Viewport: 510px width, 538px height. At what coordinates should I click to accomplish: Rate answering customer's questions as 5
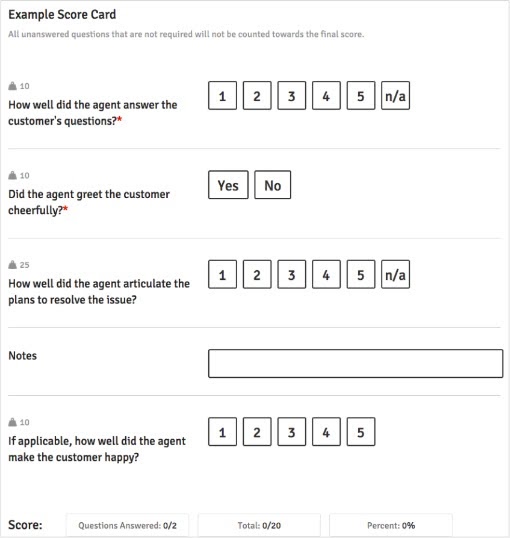(361, 95)
